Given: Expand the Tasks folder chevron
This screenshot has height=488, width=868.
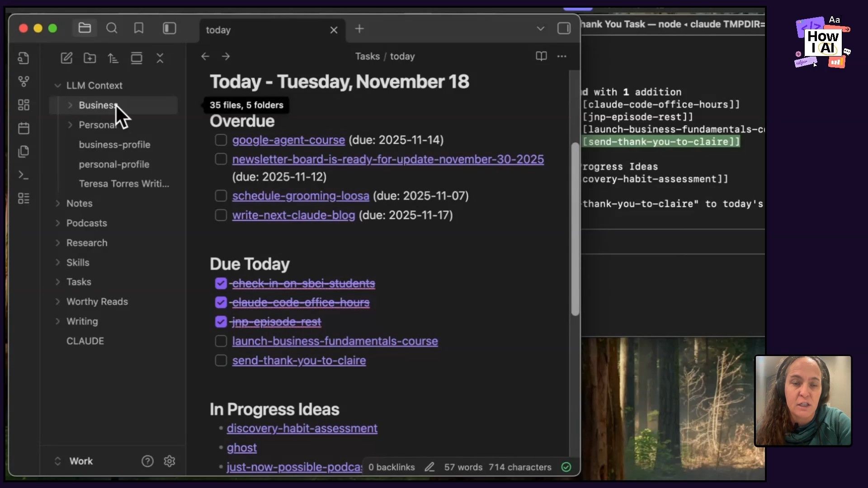Looking at the screenshot, I should click(x=57, y=282).
